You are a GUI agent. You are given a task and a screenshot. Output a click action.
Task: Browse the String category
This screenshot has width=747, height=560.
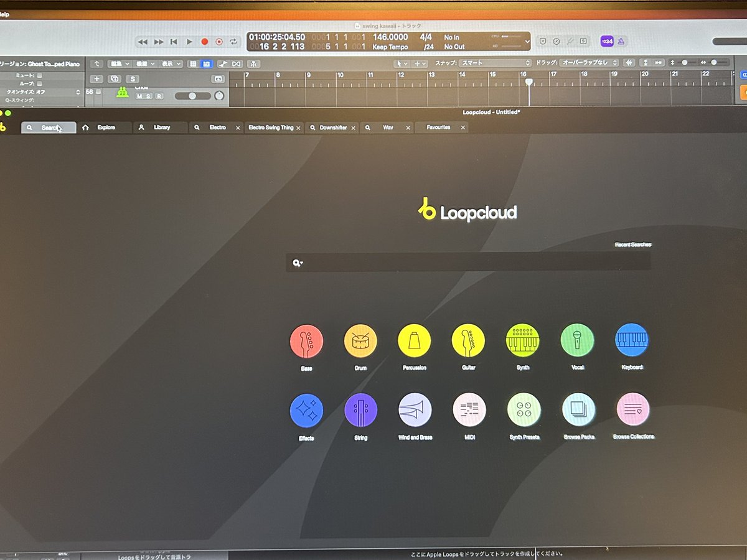[x=361, y=410]
